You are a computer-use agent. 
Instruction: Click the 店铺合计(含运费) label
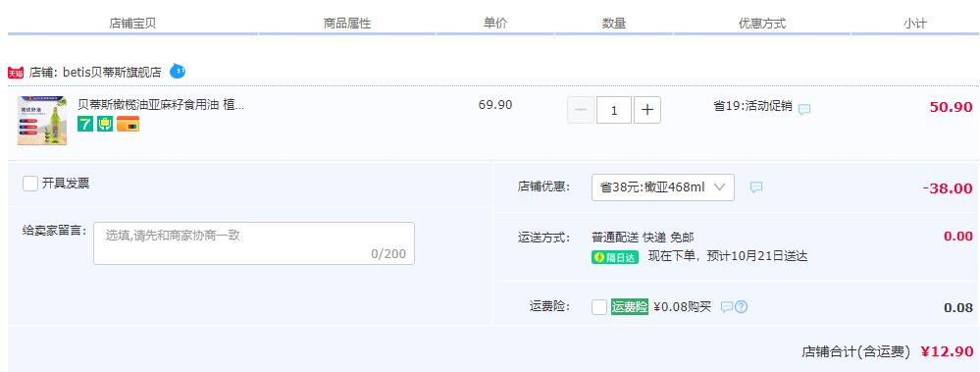pyautogui.click(x=855, y=352)
